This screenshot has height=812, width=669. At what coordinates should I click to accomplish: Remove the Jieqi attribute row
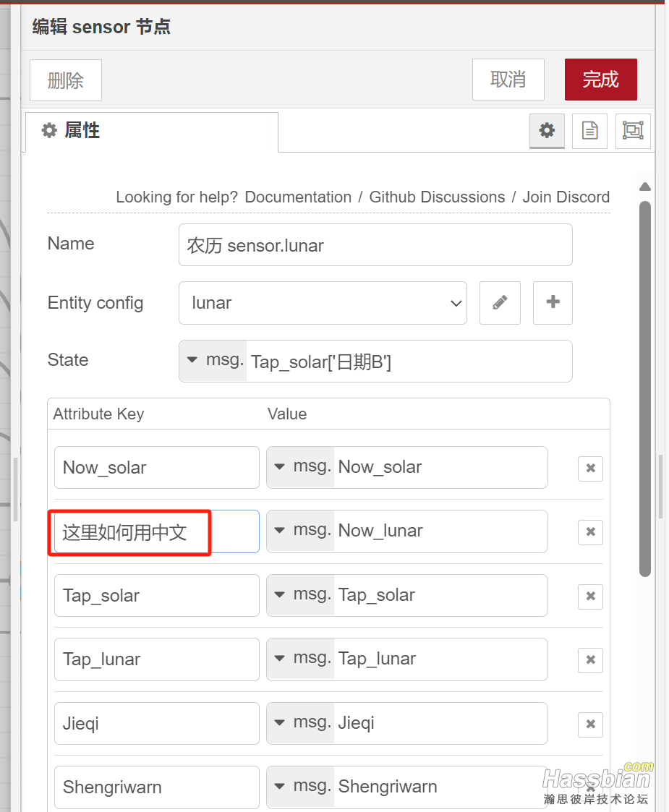pyautogui.click(x=590, y=724)
